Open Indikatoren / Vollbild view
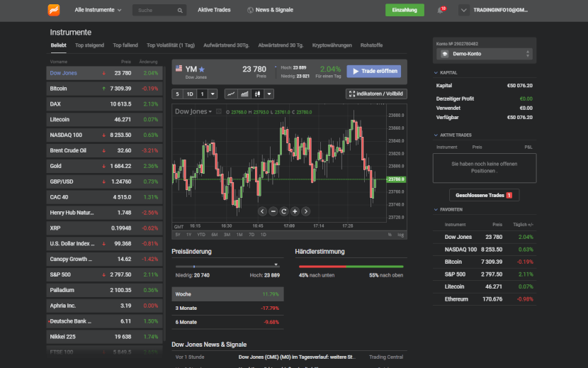Image resolution: width=588 pixels, height=368 pixels. [x=376, y=94]
